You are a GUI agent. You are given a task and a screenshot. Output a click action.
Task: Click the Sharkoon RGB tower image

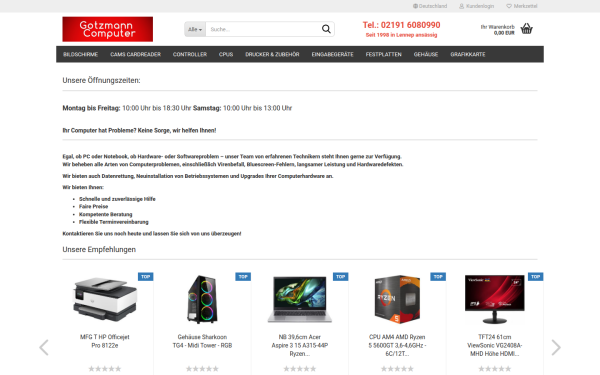pos(202,299)
